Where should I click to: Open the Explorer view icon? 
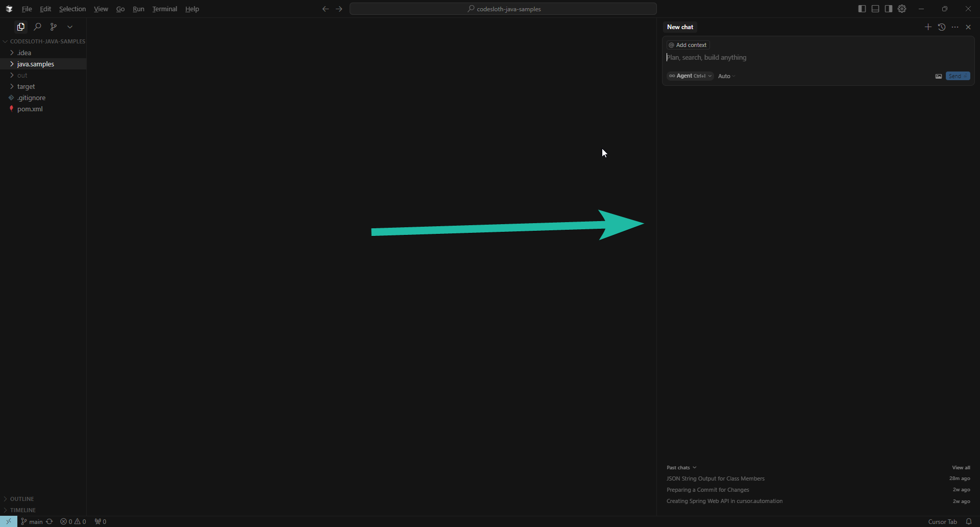coord(21,27)
